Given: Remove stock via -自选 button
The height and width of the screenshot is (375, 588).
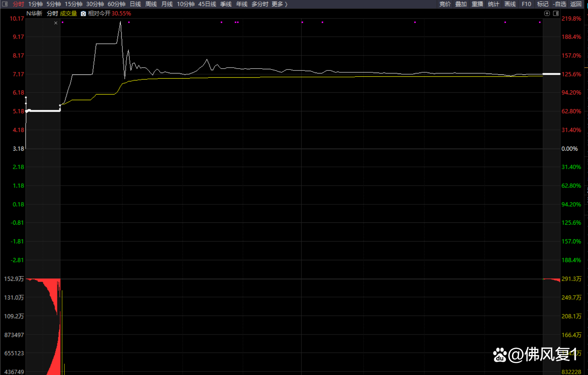Looking at the screenshot, I should 559,4.
